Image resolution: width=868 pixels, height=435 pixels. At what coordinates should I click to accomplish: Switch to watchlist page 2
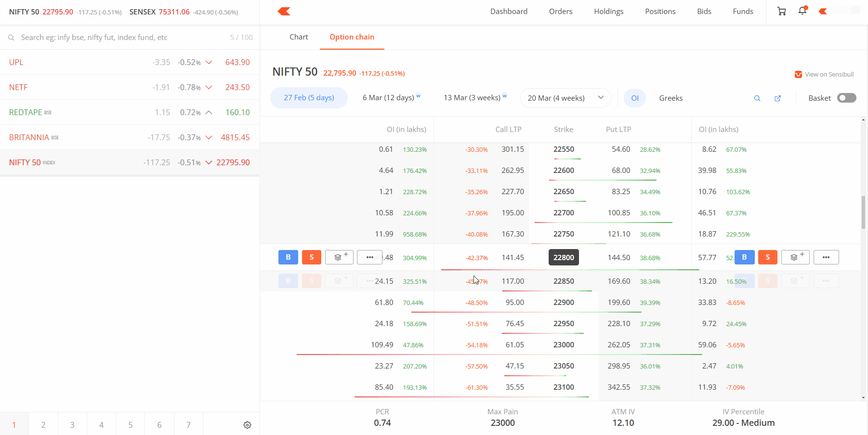[43, 424]
